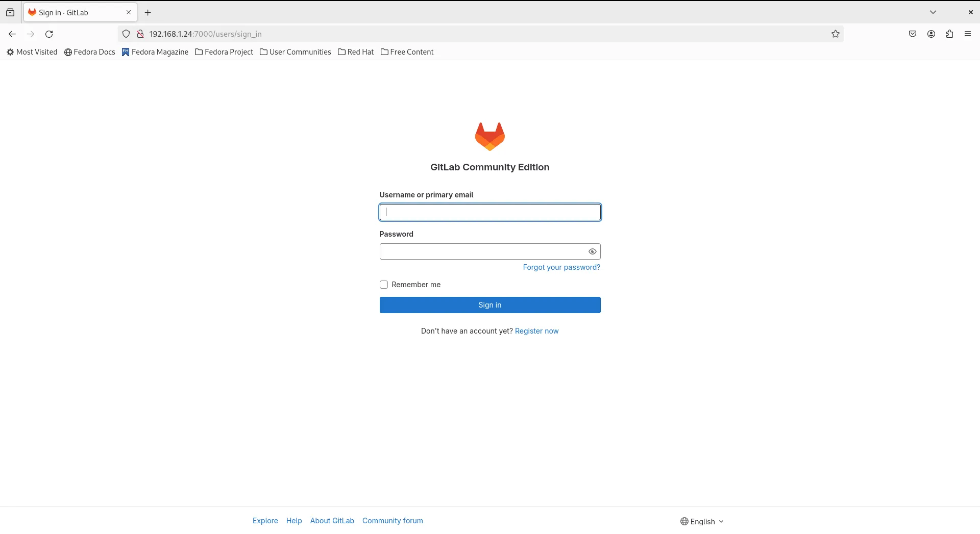Open the Red Hat bookmarks folder

point(356,52)
